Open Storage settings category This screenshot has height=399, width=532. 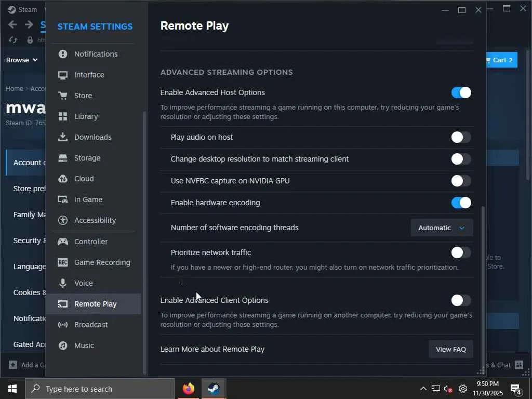tap(93, 158)
